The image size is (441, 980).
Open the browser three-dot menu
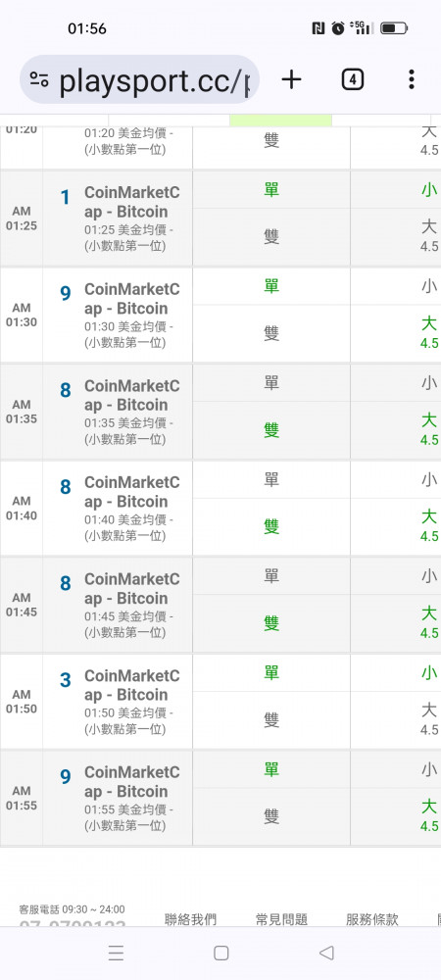click(411, 79)
